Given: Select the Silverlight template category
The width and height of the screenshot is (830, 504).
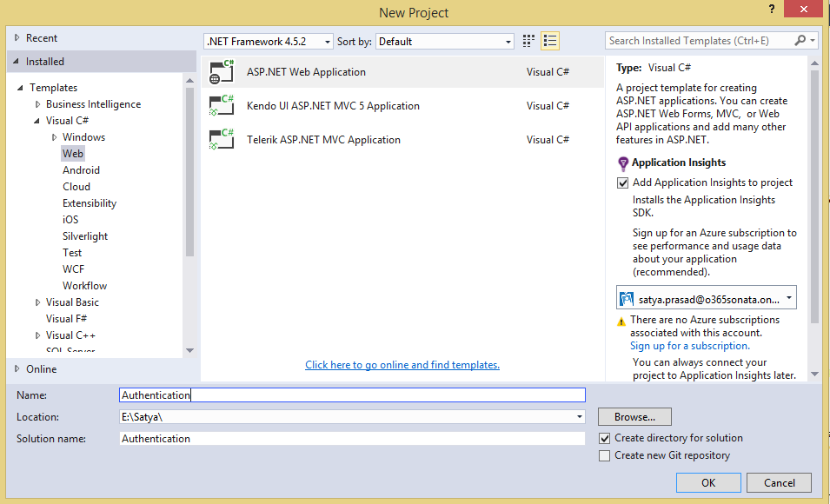Looking at the screenshot, I should coord(84,236).
